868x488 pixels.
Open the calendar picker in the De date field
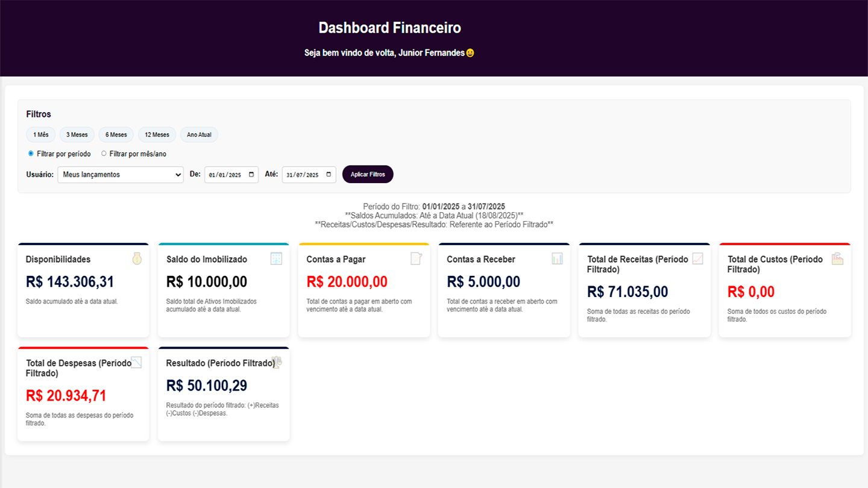(251, 175)
